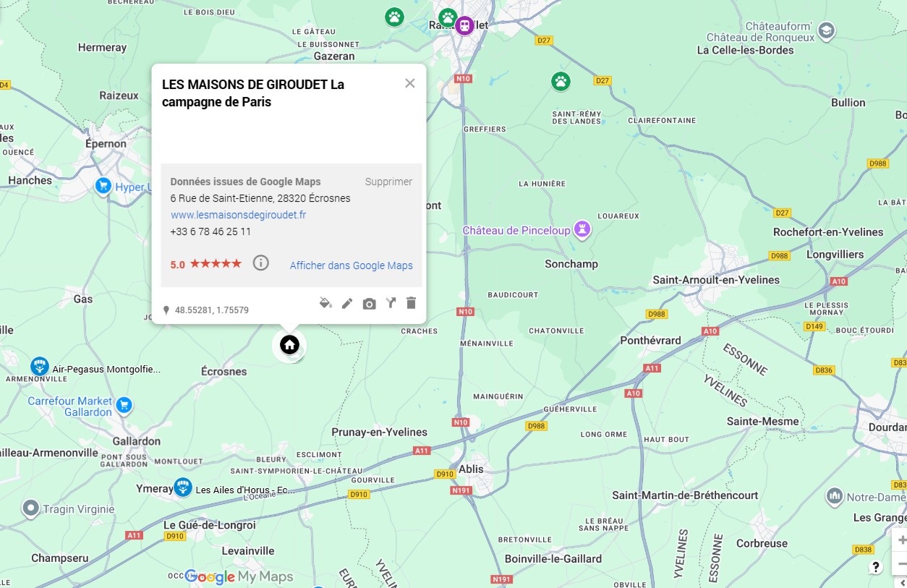The image size is (907, 588).
Task: Click the edit pencil icon
Action: pyautogui.click(x=347, y=303)
